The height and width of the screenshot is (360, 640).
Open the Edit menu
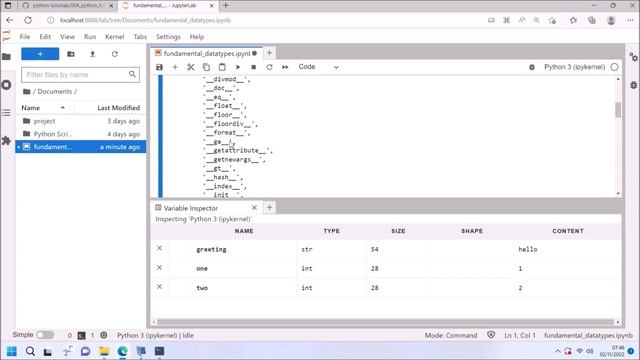point(45,37)
